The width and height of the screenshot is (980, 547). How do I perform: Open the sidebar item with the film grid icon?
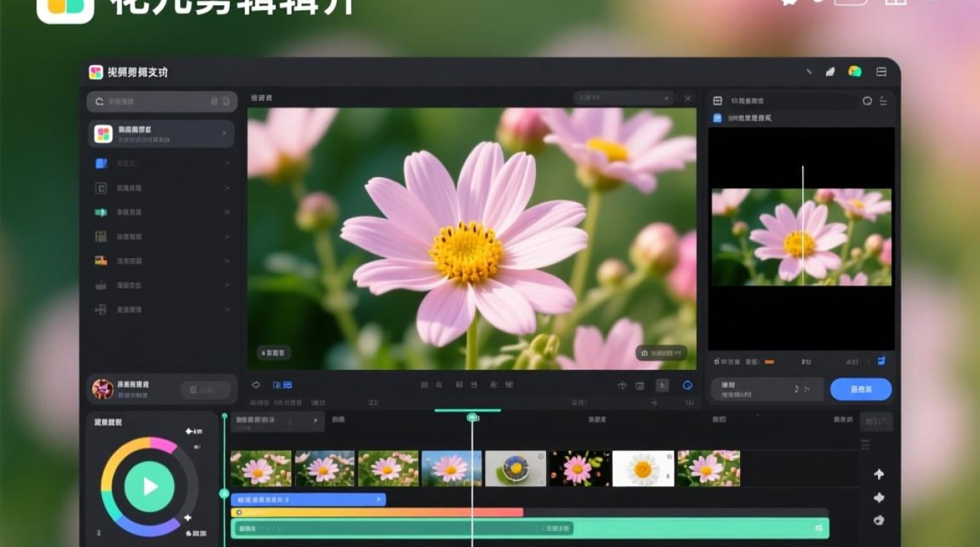[x=161, y=236]
